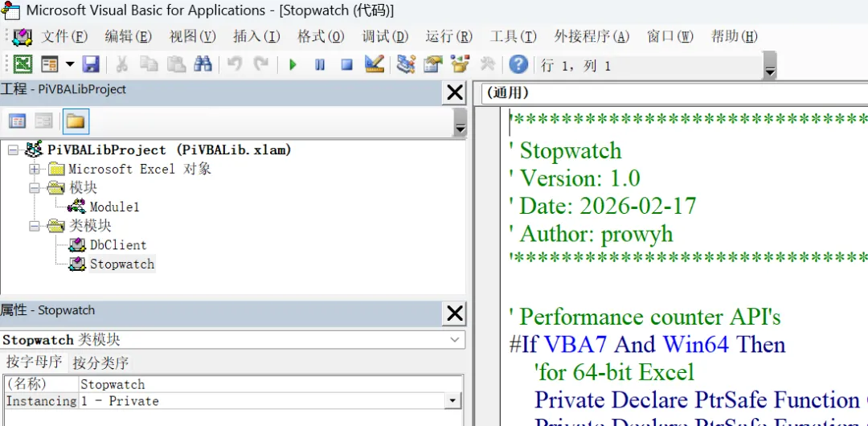This screenshot has width=868, height=426.
Task: Collapse the PiVBALibProject tree node
Action: pyautogui.click(x=14, y=150)
